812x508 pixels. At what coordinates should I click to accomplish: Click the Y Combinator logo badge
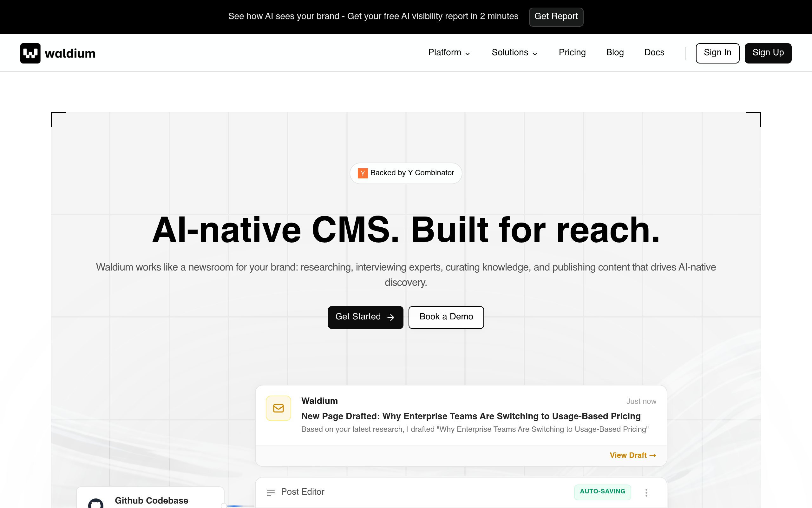(x=362, y=173)
